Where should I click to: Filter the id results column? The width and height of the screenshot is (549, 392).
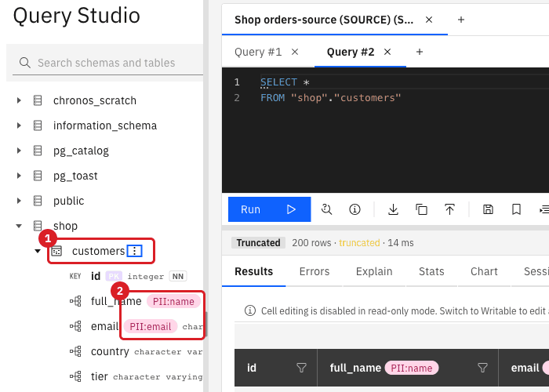pos(301,368)
